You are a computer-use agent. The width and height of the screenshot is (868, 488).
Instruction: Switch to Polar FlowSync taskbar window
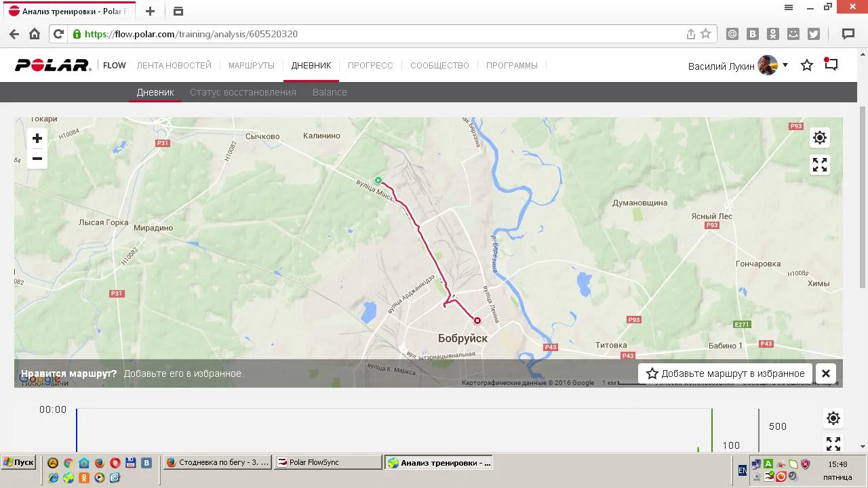(328, 462)
